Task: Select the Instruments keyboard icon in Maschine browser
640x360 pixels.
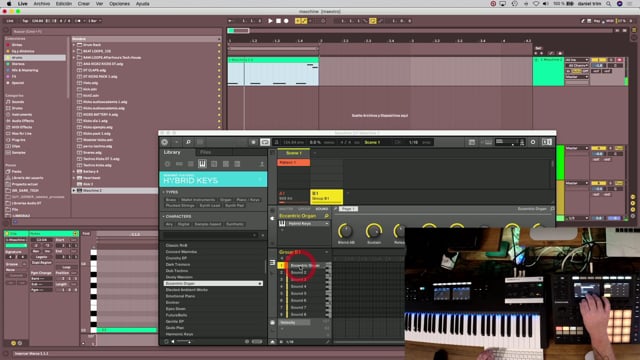Action: [x=202, y=164]
